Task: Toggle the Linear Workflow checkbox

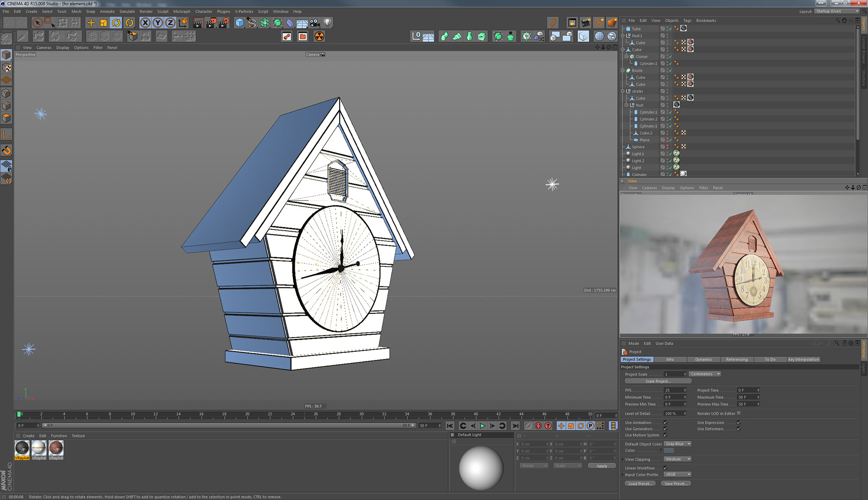Action: point(665,468)
